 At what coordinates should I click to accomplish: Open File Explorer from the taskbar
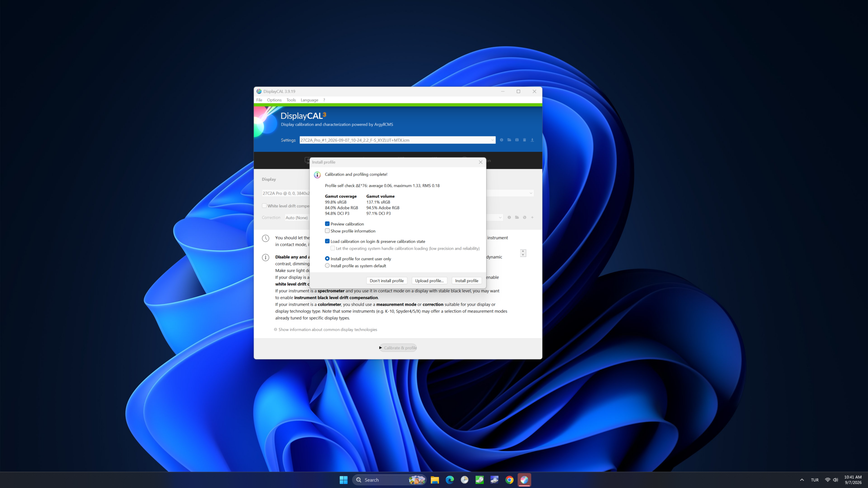click(x=435, y=480)
